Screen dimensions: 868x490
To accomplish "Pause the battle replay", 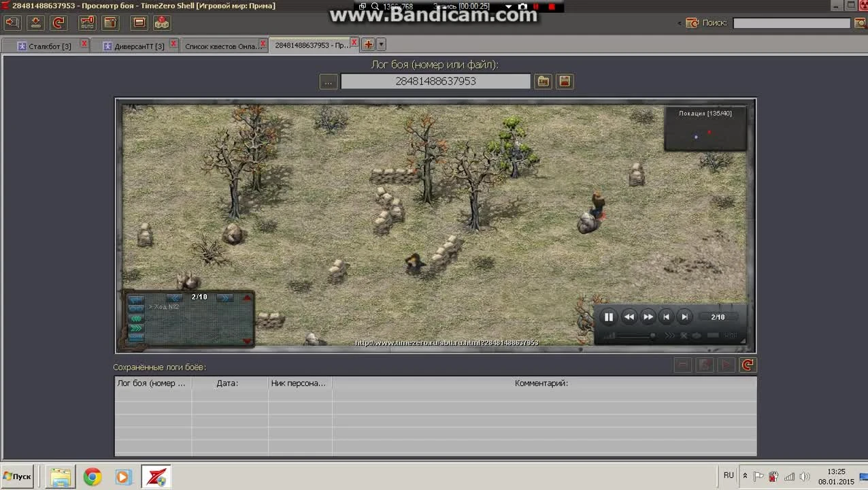I will (x=609, y=317).
